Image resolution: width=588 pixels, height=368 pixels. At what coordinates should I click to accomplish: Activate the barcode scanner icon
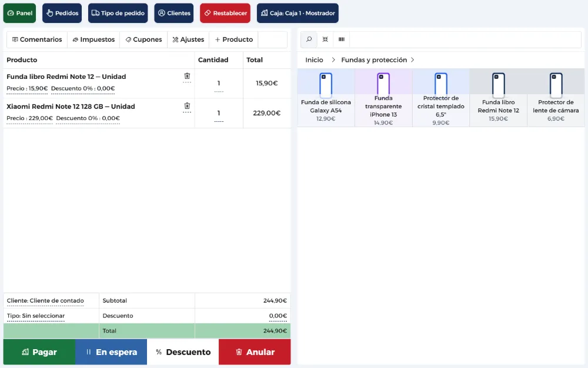[342, 39]
